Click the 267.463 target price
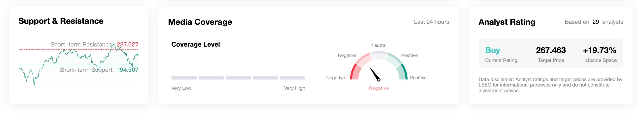The width and height of the screenshot is (644, 118). tap(551, 50)
